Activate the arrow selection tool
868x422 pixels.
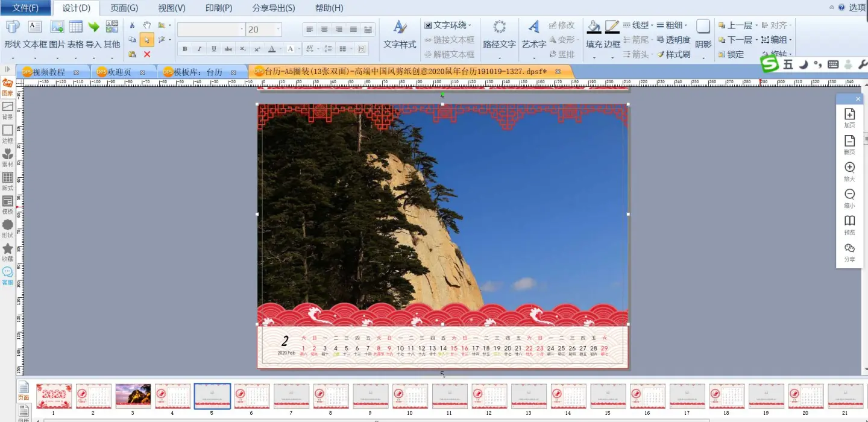[146, 40]
